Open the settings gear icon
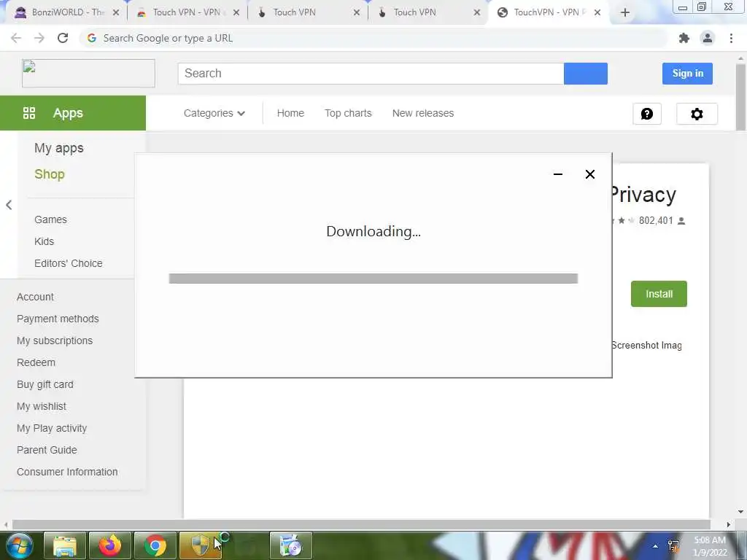747x560 pixels. coord(697,114)
